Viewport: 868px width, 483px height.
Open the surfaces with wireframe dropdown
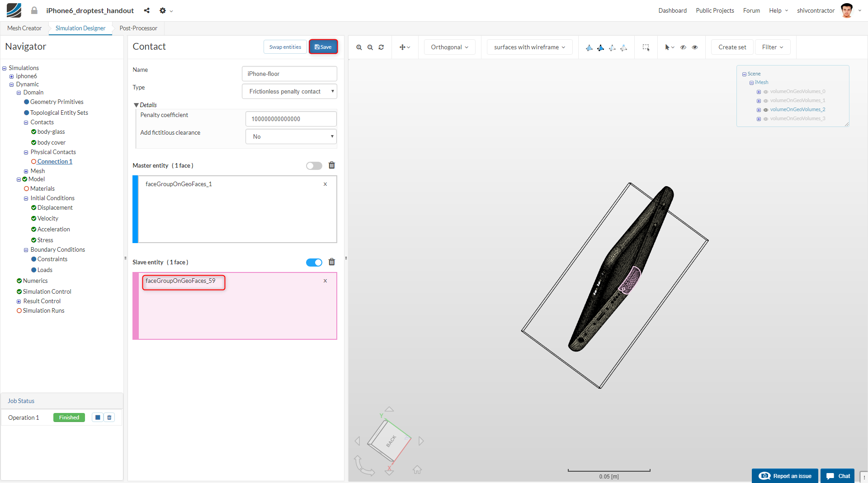pos(529,47)
